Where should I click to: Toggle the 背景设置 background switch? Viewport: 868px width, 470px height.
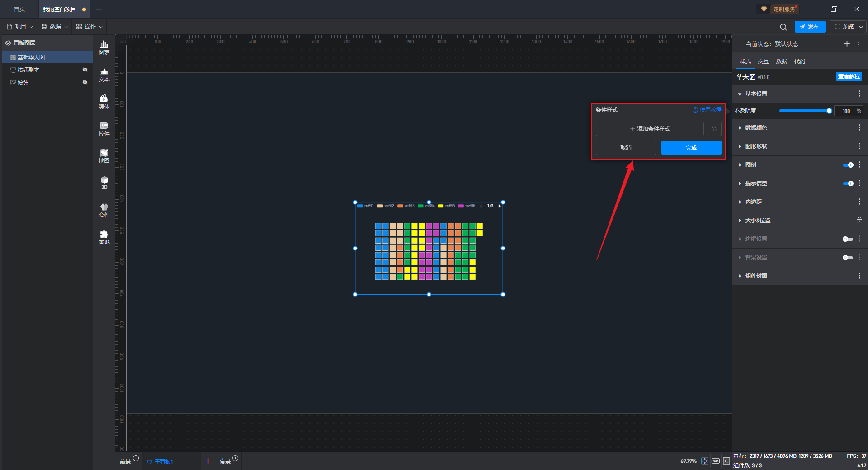(848, 258)
